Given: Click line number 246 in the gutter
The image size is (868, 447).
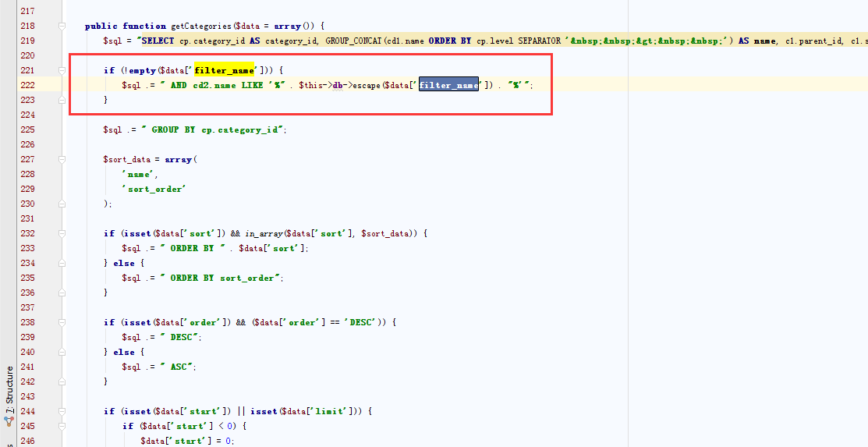Looking at the screenshot, I should point(27,441).
